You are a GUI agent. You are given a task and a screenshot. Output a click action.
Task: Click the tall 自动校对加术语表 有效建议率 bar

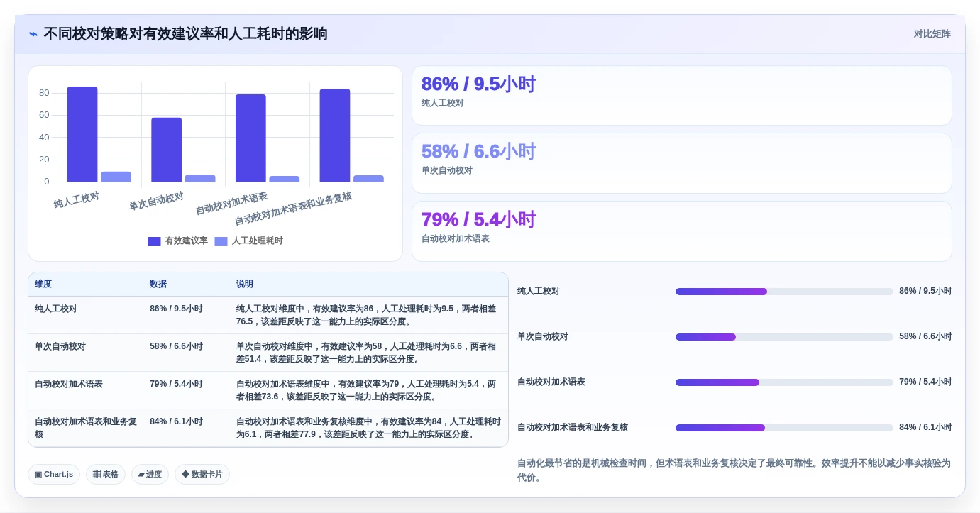[250, 138]
